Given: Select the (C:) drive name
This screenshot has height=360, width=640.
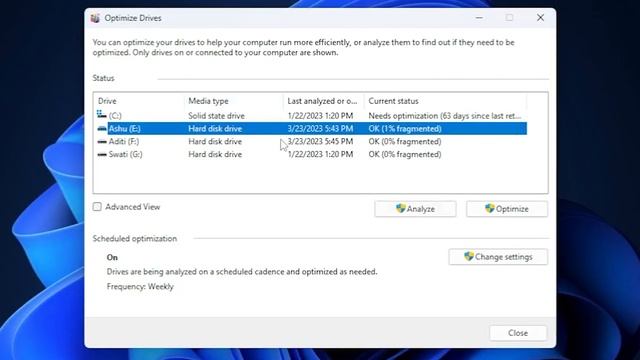Looking at the screenshot, I should (115, 116).
